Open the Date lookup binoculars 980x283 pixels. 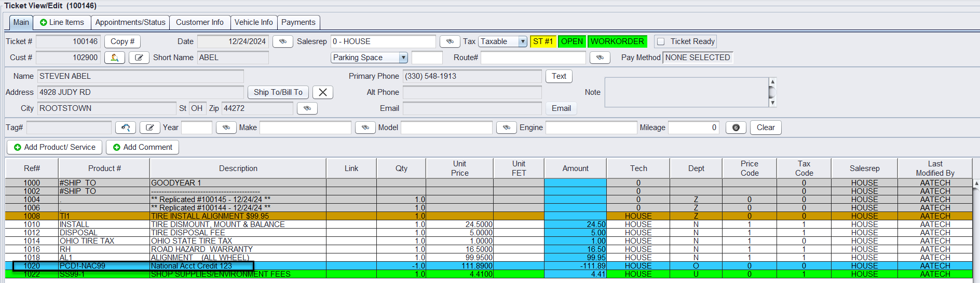tap(282, 41)
